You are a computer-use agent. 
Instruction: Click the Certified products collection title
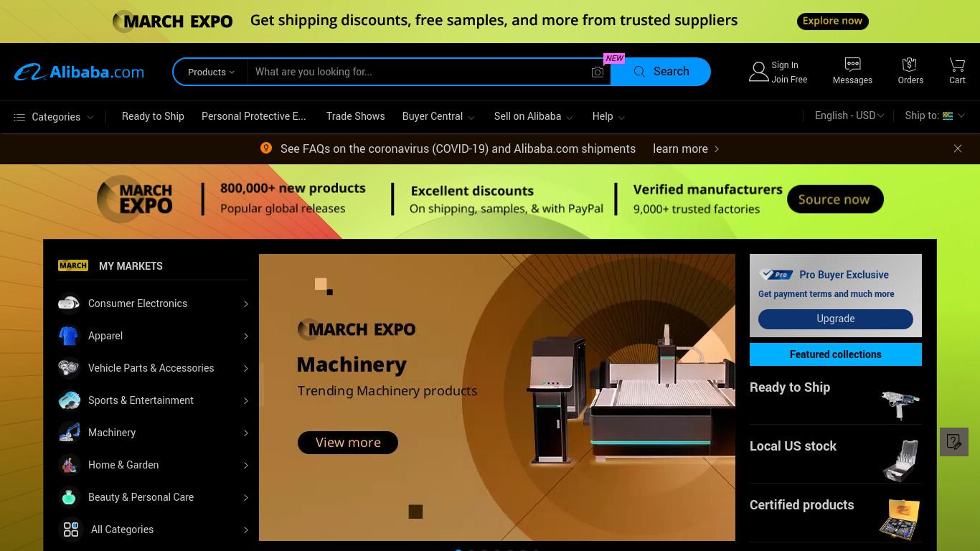click(801, 505)
